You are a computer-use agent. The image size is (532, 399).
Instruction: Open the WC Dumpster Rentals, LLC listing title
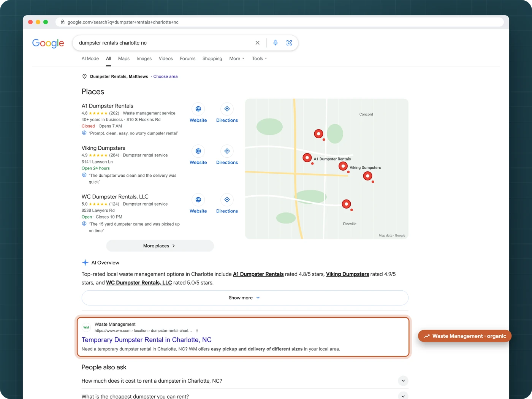(115, 197)
